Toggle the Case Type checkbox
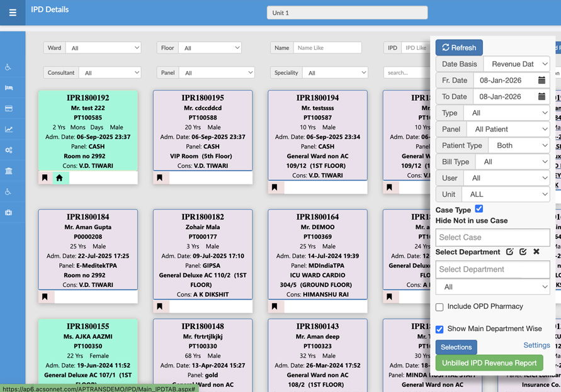This screenshot has width=561, height=392. pos(479,209)
